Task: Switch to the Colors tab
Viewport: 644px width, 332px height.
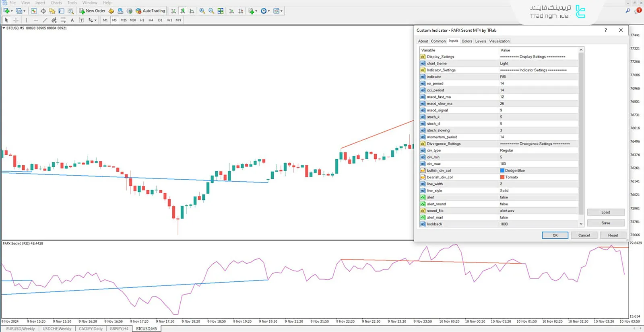Action: [466, 41]
